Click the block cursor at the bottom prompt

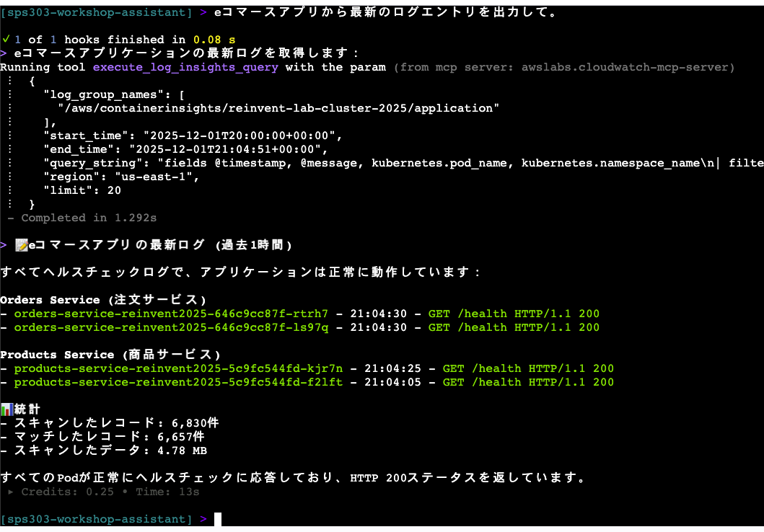click(218, 519)
